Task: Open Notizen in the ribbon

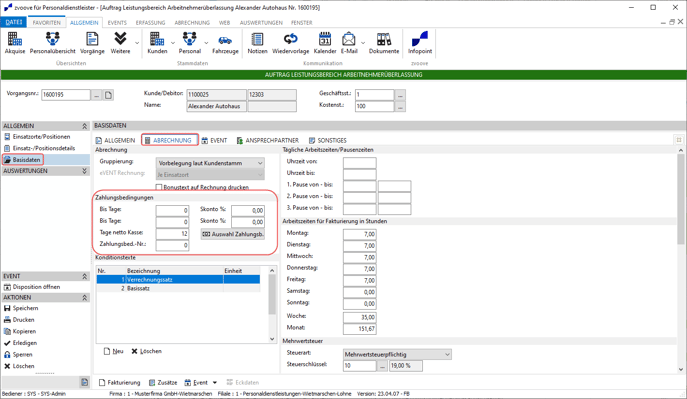Action: point(257,43)
